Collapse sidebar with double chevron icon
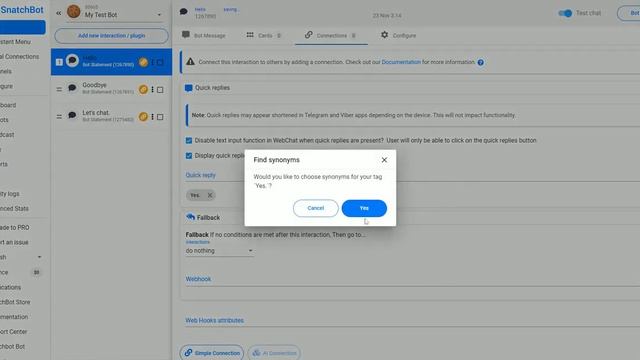640x360 pixels. click(x=59, y=13)
